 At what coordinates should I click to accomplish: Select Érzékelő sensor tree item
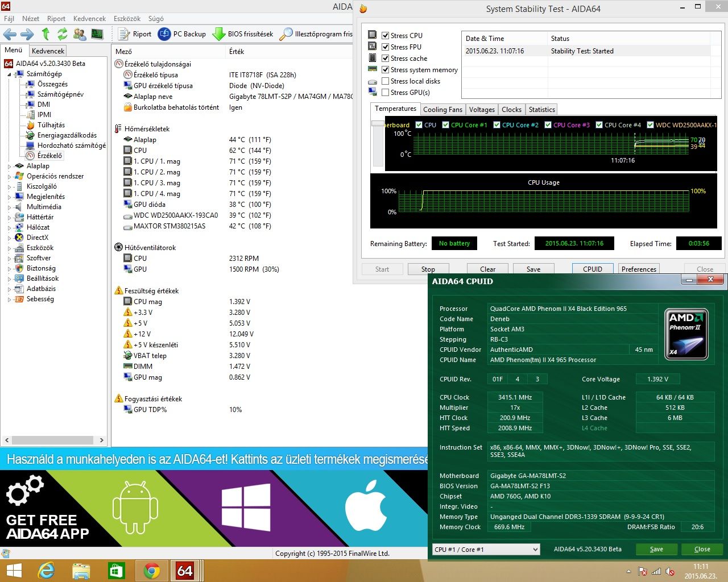(49, 156)
